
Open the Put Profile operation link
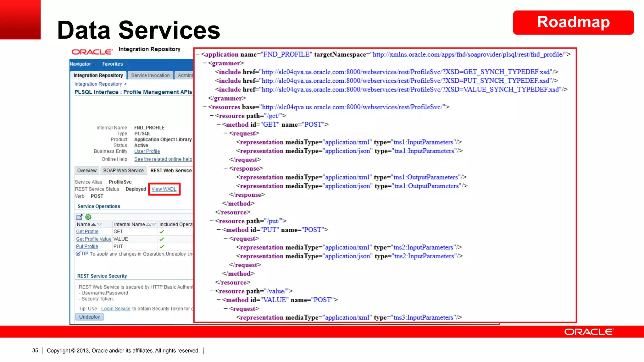(87, 247)
